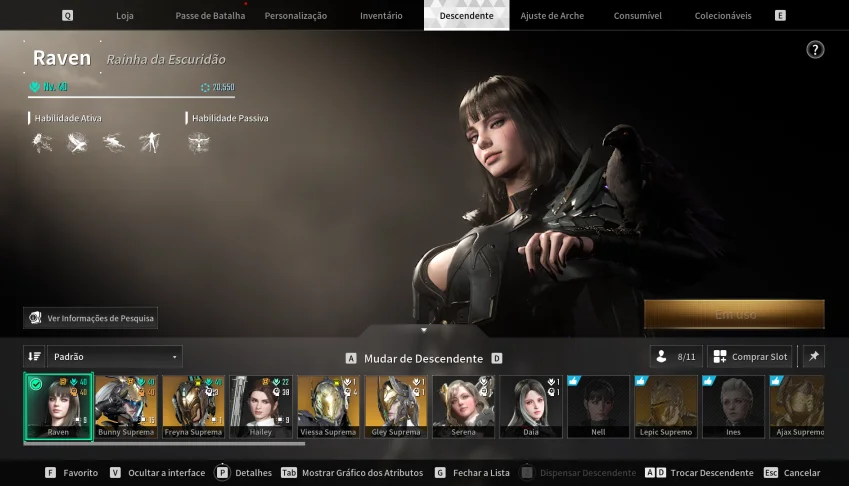Go to the Inventário tab
The height and width of the screenshot is (486, 849).
tap(381, 16)
